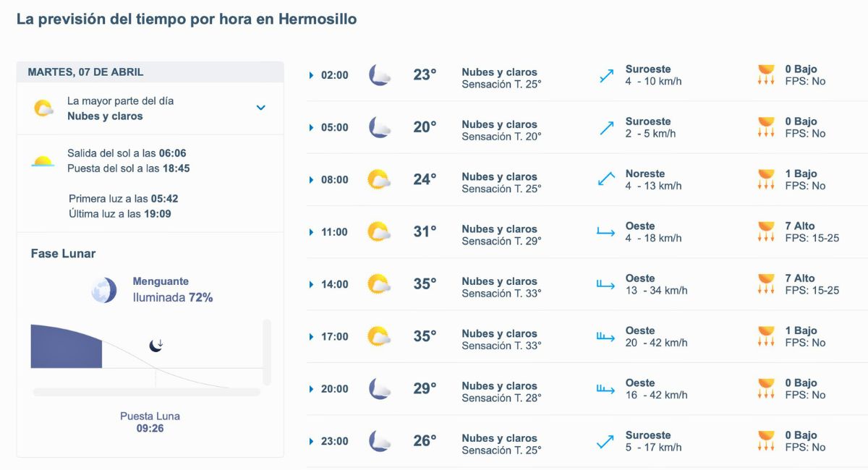Click the FPS: No icon at 20:00

(766, 388)
